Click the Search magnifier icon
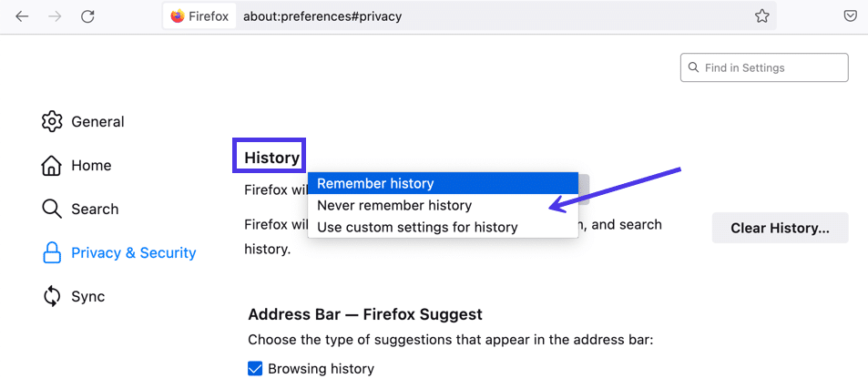 (x=52, y=209)
